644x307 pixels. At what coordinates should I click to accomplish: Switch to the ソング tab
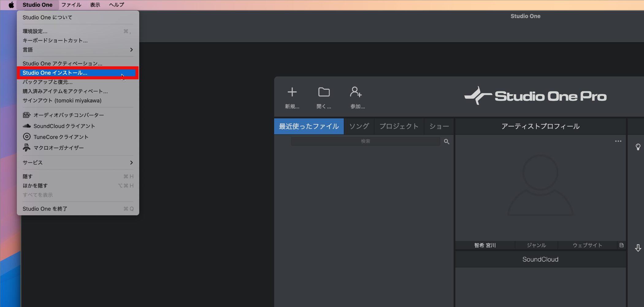(359, 126)
